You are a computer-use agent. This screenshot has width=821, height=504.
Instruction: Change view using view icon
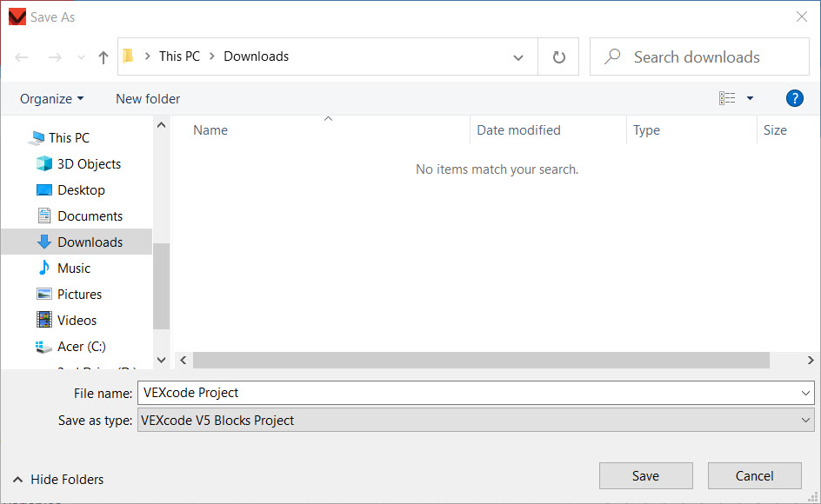[x=727, y=98]
